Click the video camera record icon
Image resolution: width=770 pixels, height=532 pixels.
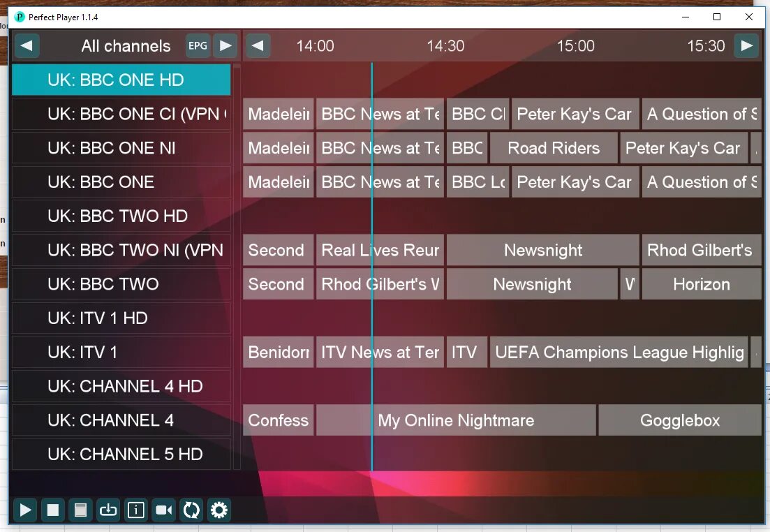163,510
